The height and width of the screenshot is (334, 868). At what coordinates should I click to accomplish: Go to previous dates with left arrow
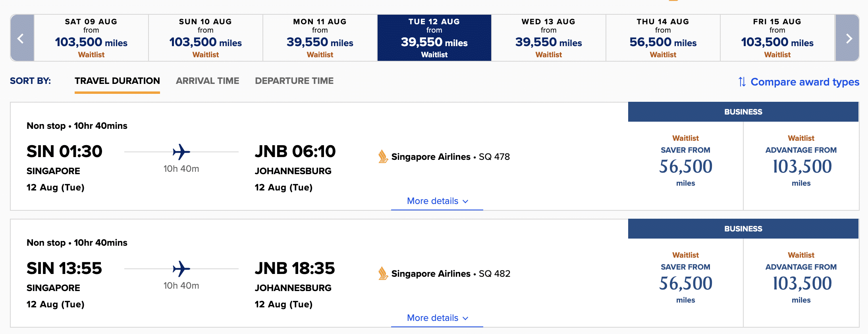pyautogui.click(x=22, y=38)
